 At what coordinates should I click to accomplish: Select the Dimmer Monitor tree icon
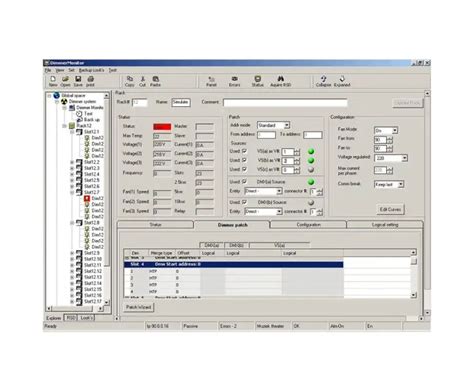click(72, 108)
